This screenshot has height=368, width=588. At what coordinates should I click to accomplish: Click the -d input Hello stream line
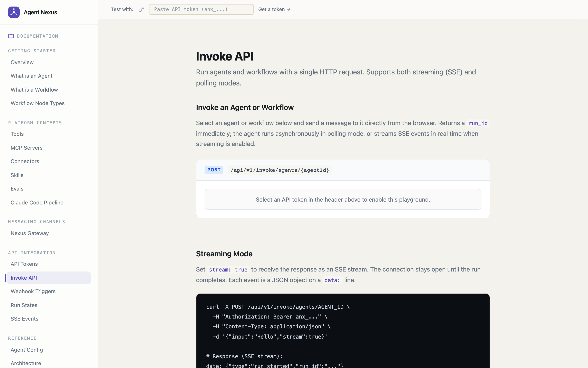[x=270, y=337]
